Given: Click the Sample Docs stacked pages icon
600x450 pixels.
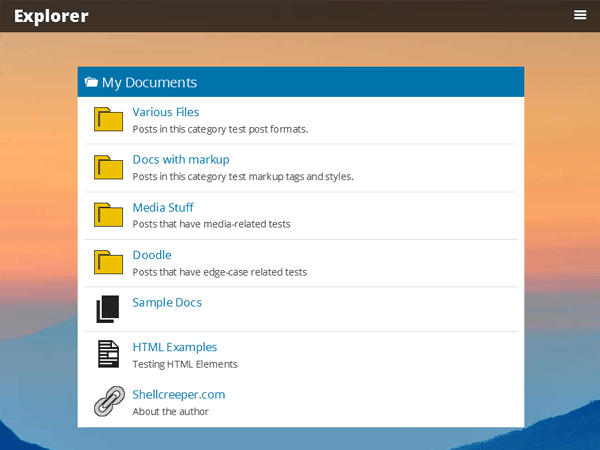Looking at the screenshot, I should tap(108, 309).
